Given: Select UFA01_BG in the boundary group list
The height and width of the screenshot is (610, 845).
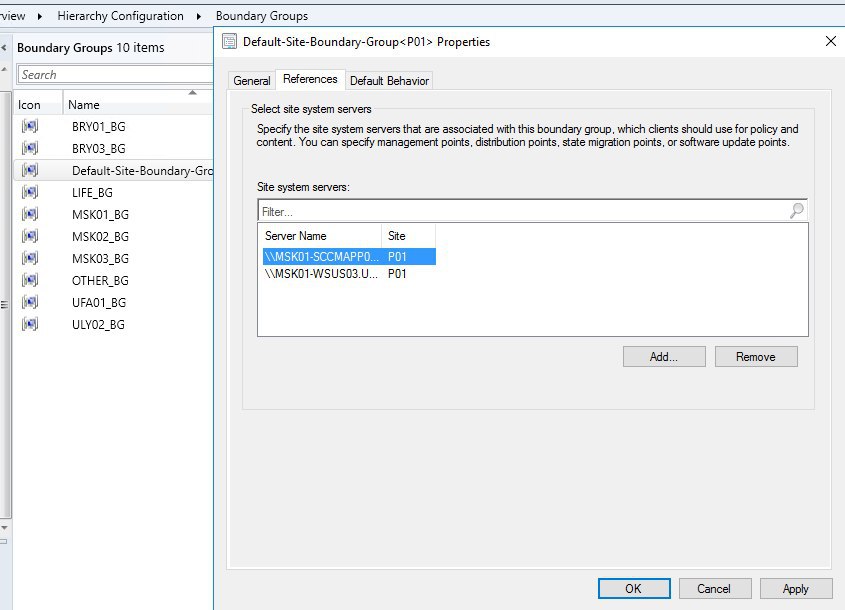Looking at the screenshot, I should [x=99, y=303].
